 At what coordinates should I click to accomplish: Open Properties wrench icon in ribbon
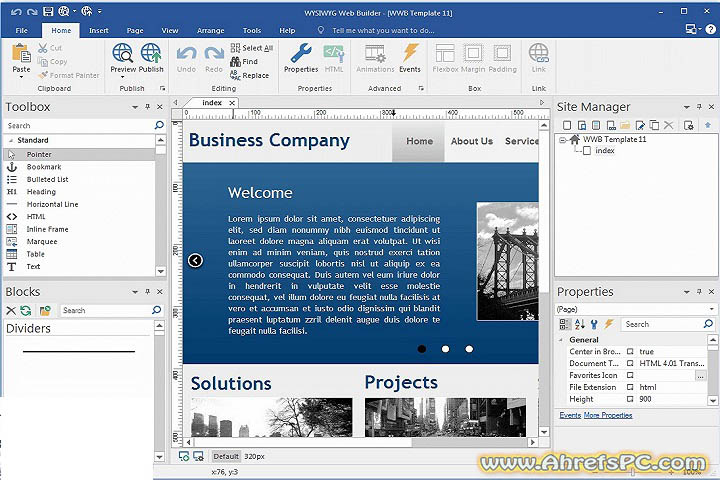pyautogui.click(x=301, y=53)
